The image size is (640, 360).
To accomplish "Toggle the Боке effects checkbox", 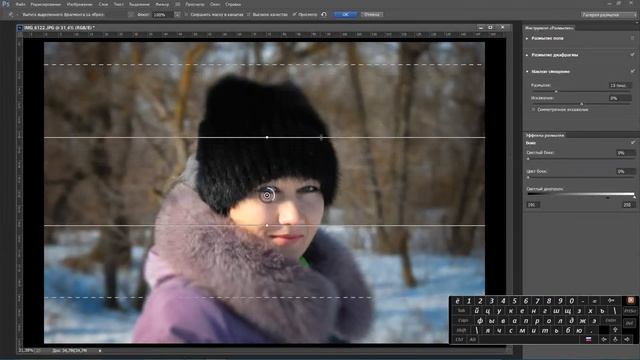I will tap(633, 143).
